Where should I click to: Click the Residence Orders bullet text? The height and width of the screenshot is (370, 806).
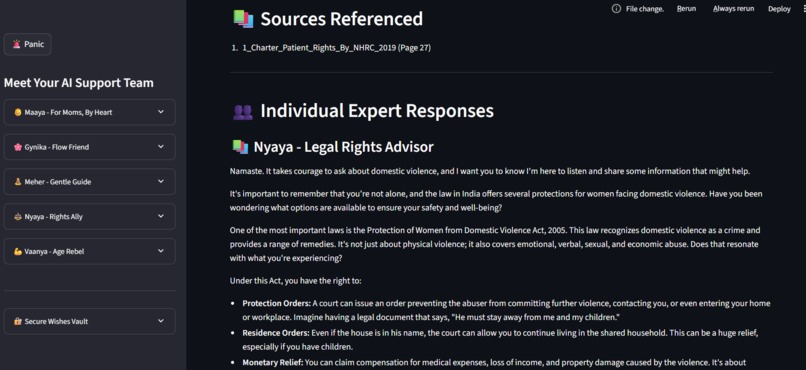(x=501, y=339)
